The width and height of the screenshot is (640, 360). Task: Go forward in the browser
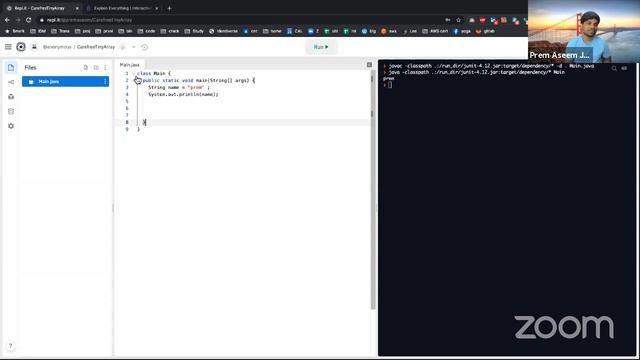tap(18, 20)
